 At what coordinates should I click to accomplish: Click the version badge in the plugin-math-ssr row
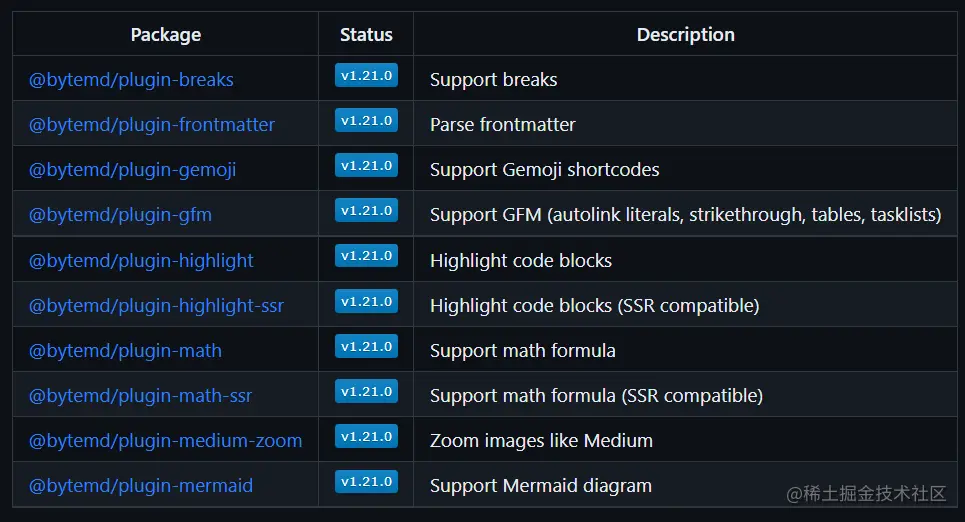click(x=366, y=391)
